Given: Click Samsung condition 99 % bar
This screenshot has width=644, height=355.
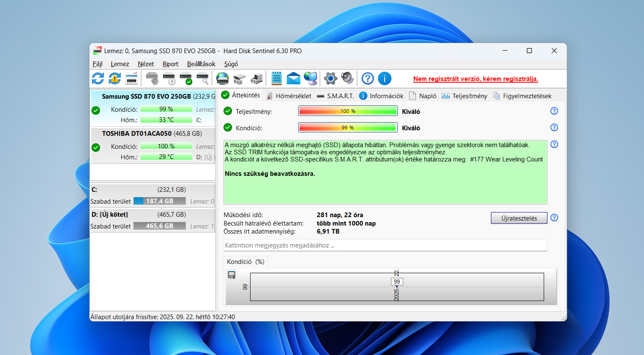Looking at the screenshot, I should click(166, 109).
